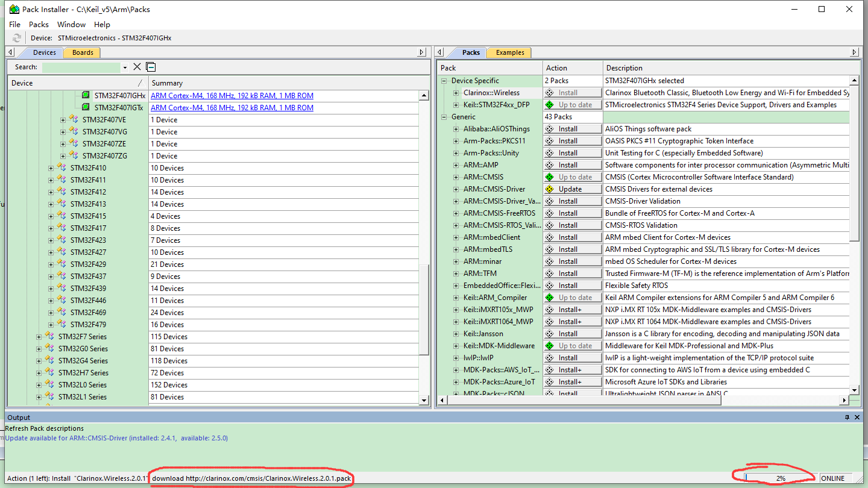Open the search history dropdown
The image size is (868, 488).
point(125,67)
